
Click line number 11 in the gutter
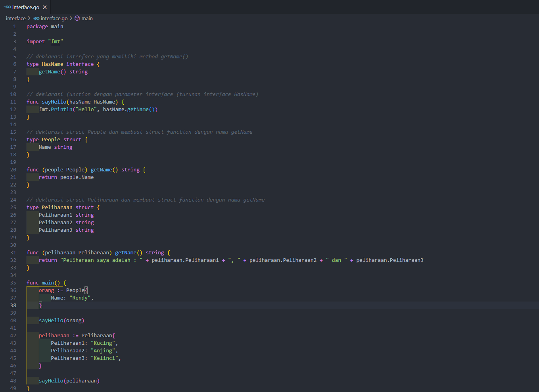click(13, 102)
